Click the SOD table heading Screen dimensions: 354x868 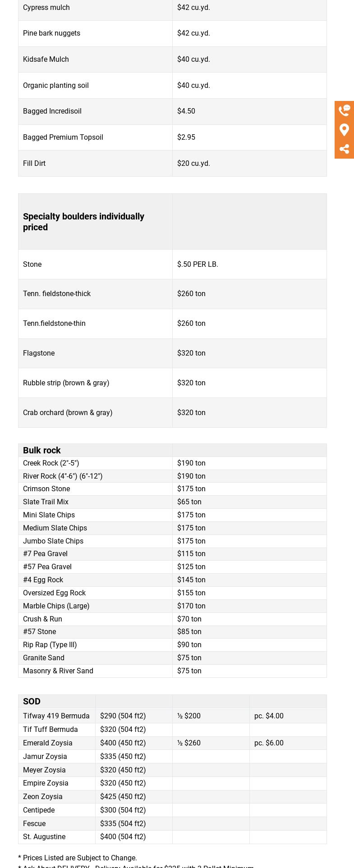click(x=32, y=701)
